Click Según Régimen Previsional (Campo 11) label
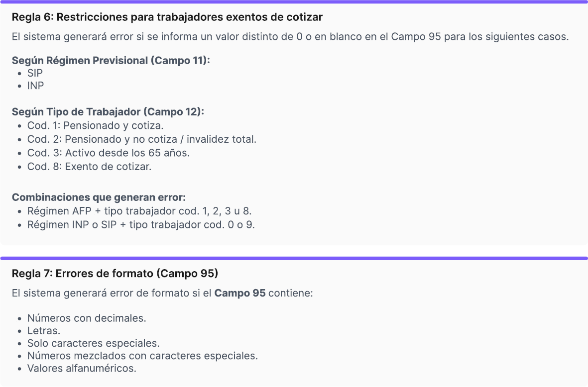588x387 pixels. coord(111,61)
